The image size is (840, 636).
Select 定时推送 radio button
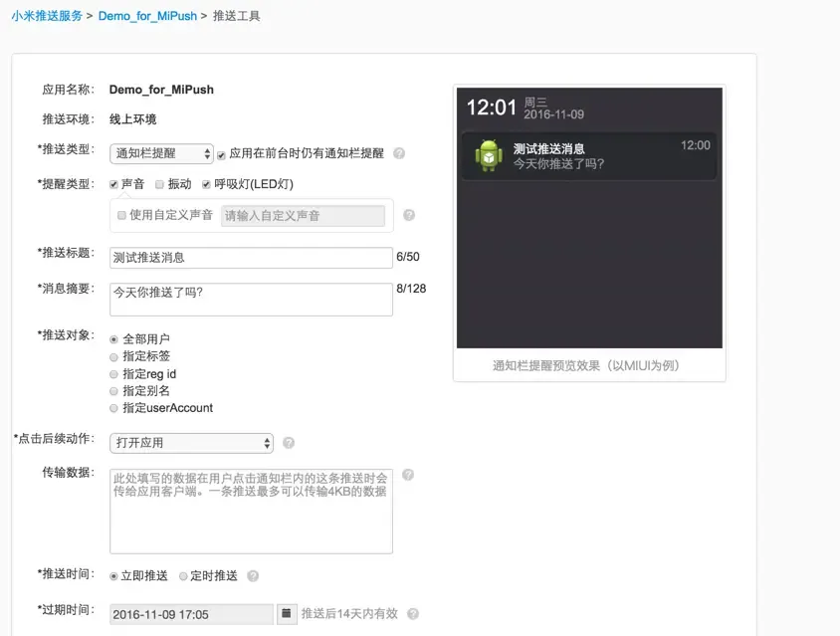[x=183, y=576]
